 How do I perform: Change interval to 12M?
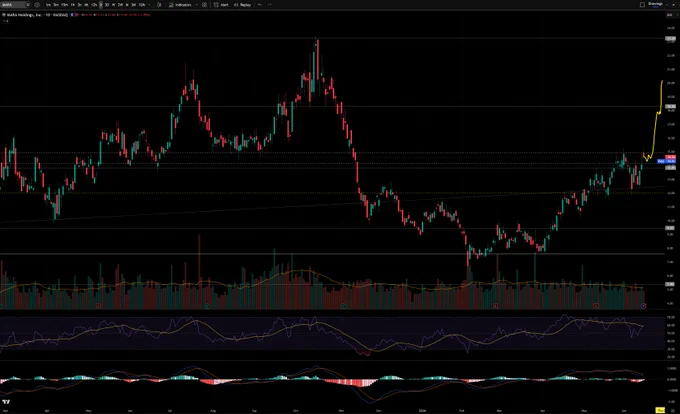[142, 5]
